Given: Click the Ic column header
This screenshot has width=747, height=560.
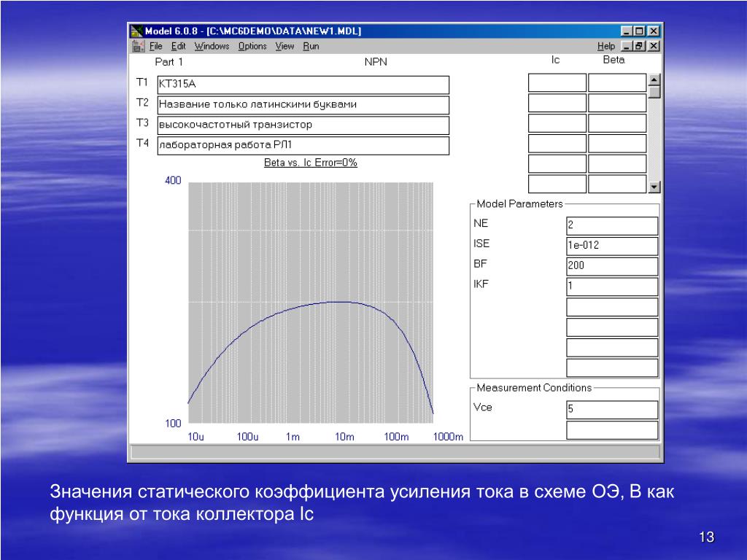Looking at the screenshot, I should [x=555, y=60].
